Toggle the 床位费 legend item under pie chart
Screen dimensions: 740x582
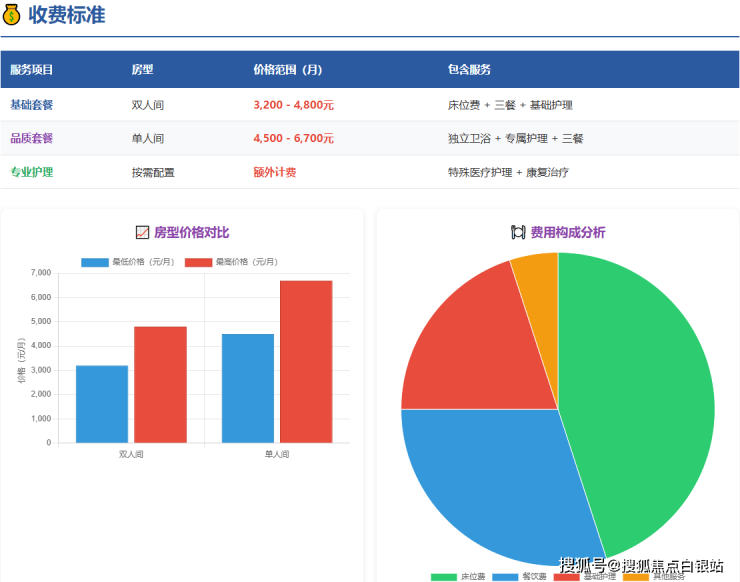click(x=458, y=577)
